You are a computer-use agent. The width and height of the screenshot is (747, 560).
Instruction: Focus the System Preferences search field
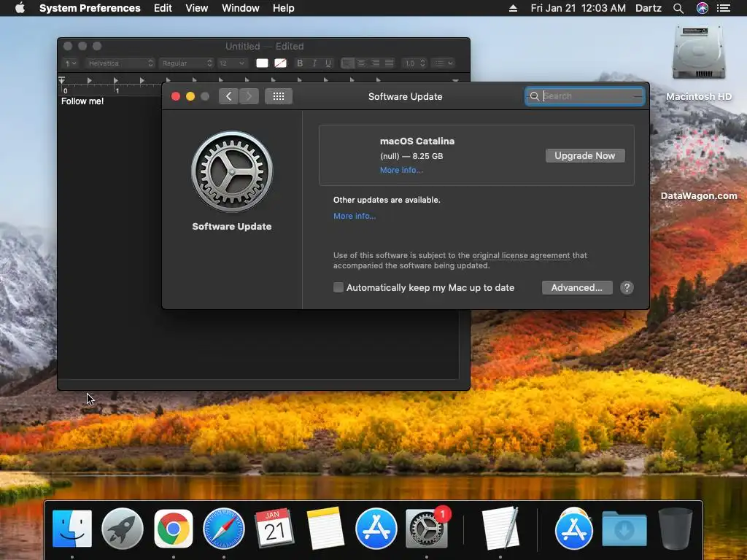click(x=584, y=96)
